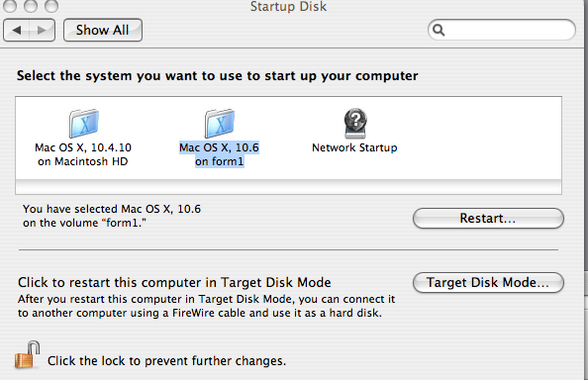Click the magnifying glass in search field
The image size is (588, 380).
439,30
